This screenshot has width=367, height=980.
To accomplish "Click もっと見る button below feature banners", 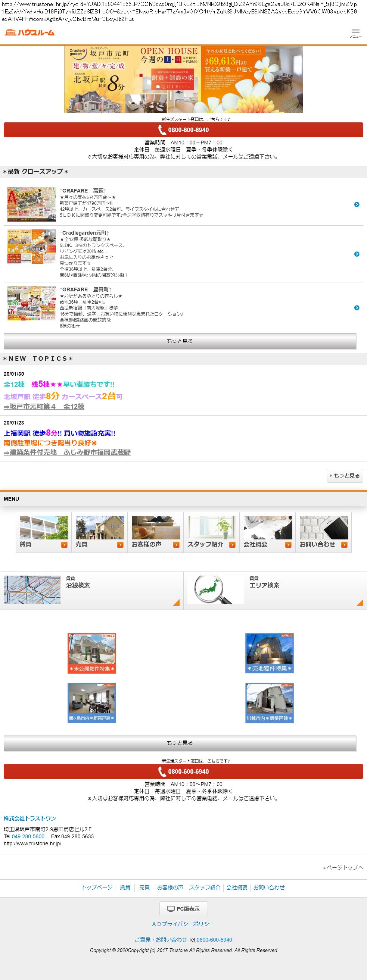I will pyautogui.click(x=180, y=743).
